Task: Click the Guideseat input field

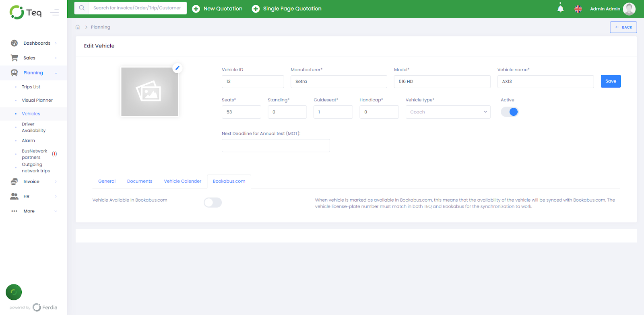Action: (x=333, y=112)
